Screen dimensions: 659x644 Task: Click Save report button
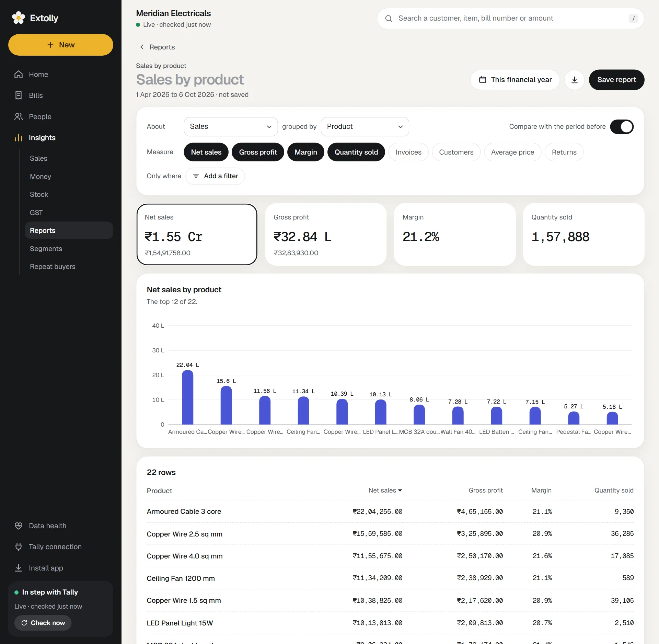(x=616, y=80)
